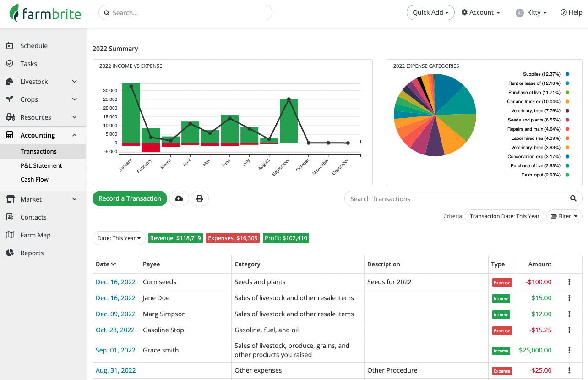Open Help using the question mark icon
The height and width of the screenshot is (380, 588).
click(563, 12)
